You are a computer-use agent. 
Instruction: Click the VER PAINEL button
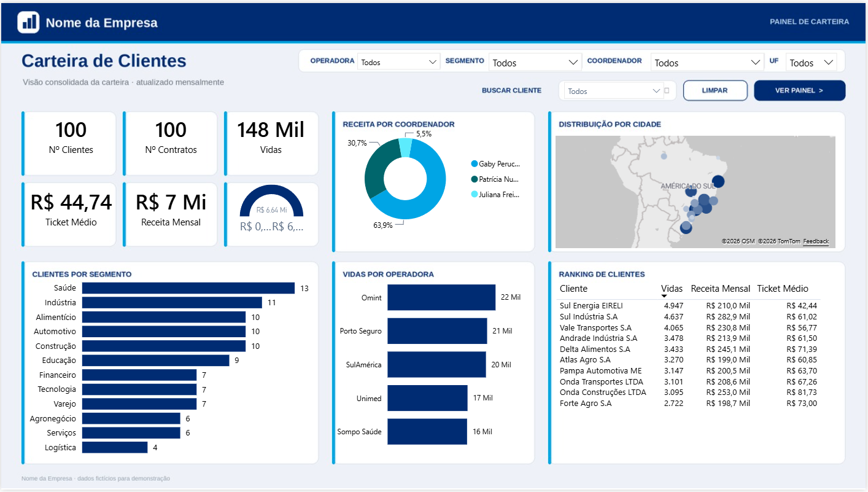(800, 90)
